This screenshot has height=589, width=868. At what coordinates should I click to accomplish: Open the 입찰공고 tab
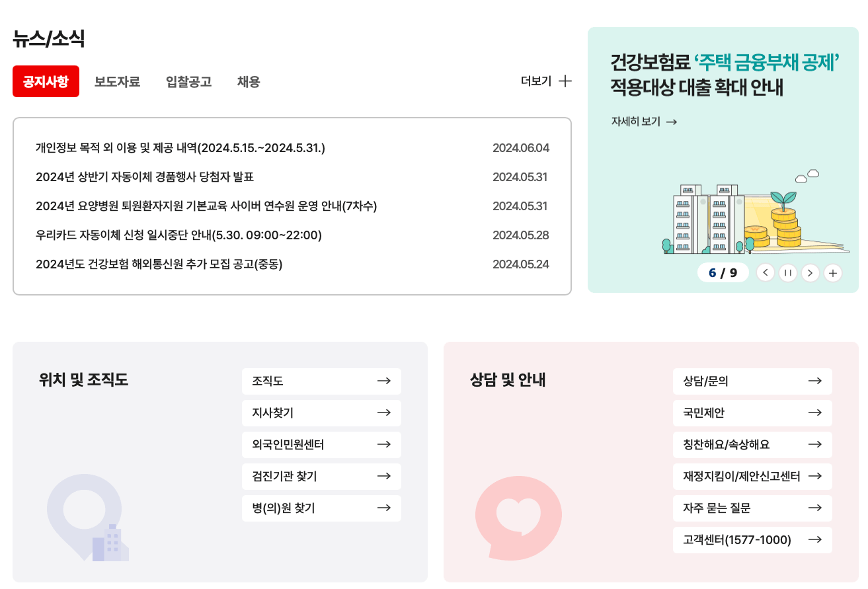(188, 81)
